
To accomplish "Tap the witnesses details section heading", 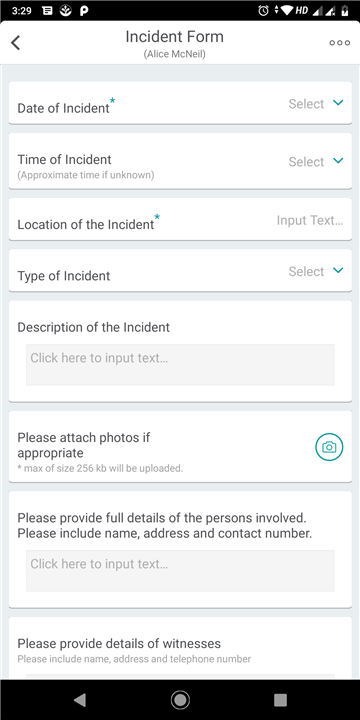I will pyautogui.click(x=119, y=643).
